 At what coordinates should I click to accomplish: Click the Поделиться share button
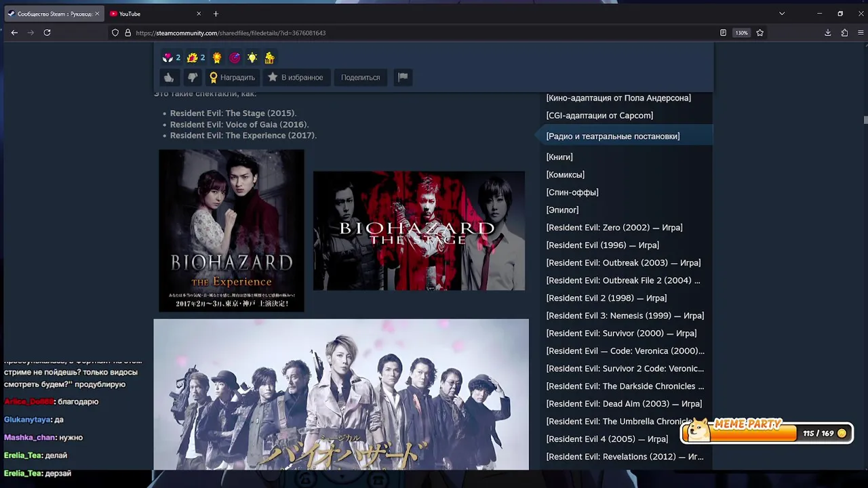pyautogui.click(x=361, y=77)
